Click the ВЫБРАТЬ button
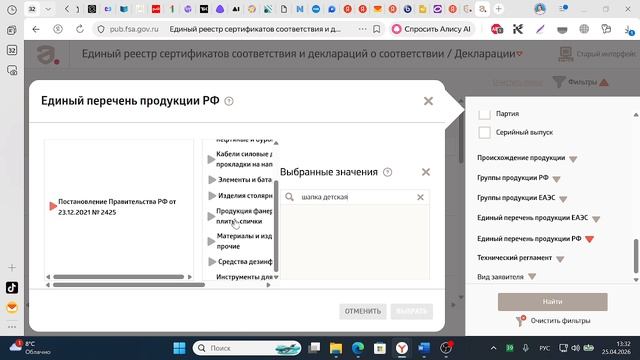 [411, 311]
